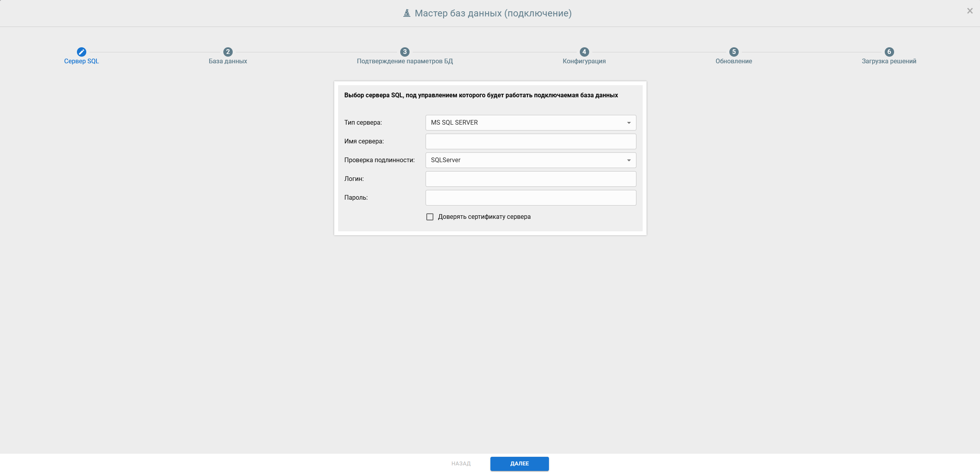Expand the Проверка подлинности dropdown
980x474 pixels.
coord(629,160)
